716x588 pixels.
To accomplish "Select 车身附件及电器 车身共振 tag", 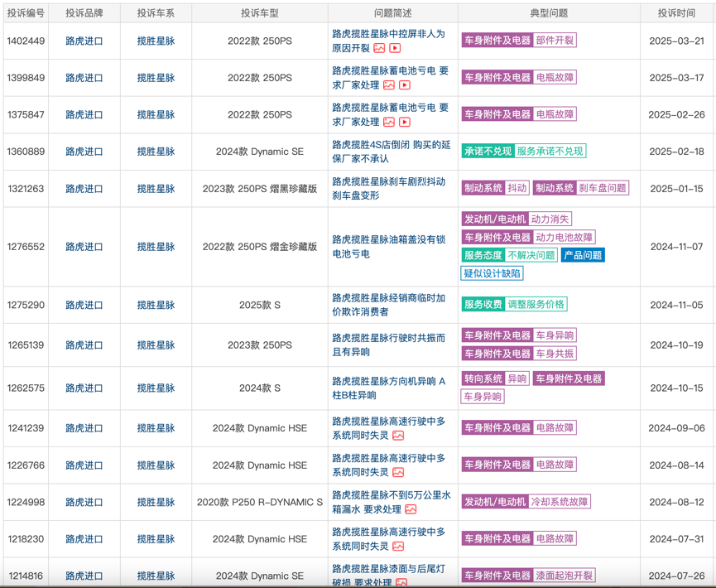I will click(x=519, y=353).
